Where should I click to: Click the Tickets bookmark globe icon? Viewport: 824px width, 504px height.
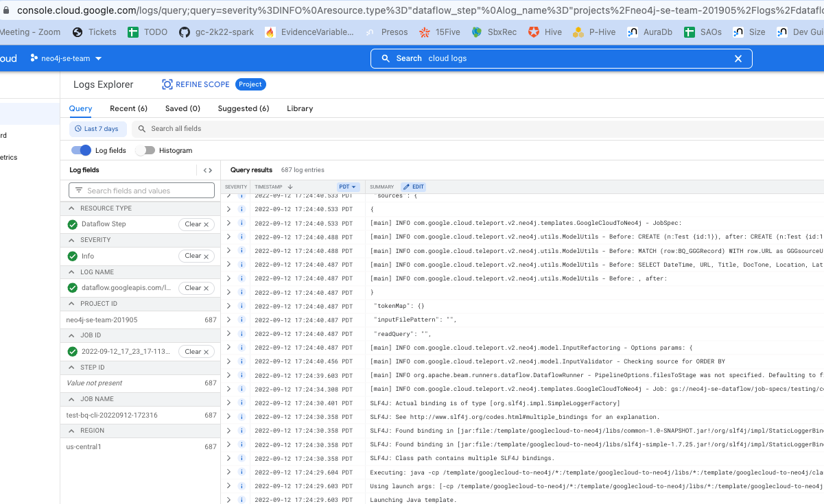[x=78, y=32]
